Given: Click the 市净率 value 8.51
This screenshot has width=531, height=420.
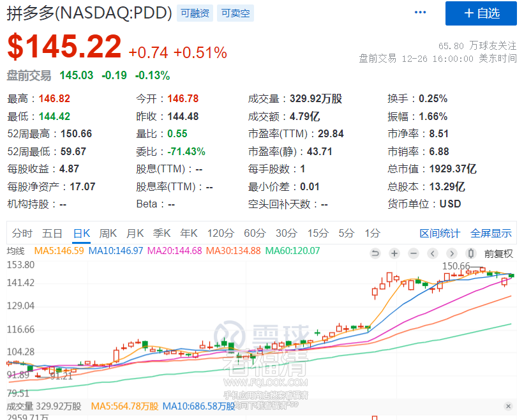Looking at the screenshot, I should click(x=439, y=134).
